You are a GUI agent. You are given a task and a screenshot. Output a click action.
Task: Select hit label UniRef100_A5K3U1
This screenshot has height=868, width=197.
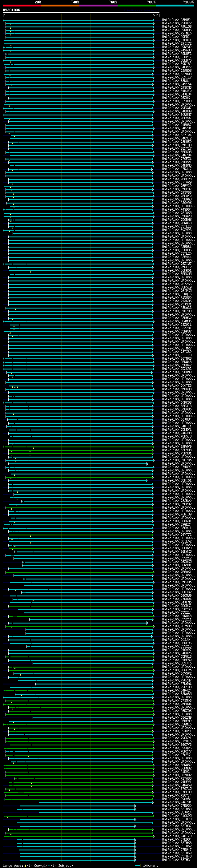[x=177, y=454]
